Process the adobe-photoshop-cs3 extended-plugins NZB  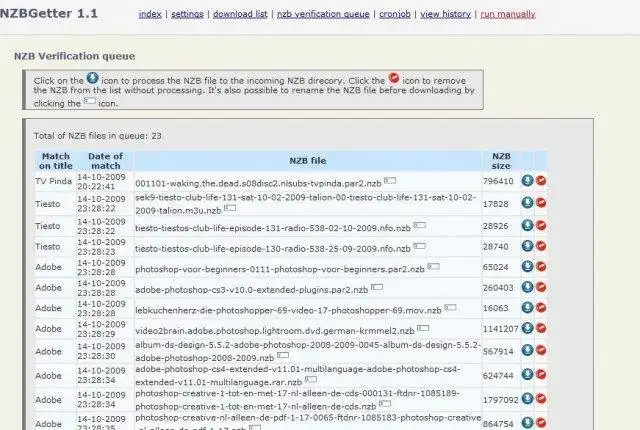tap(527, 287)
